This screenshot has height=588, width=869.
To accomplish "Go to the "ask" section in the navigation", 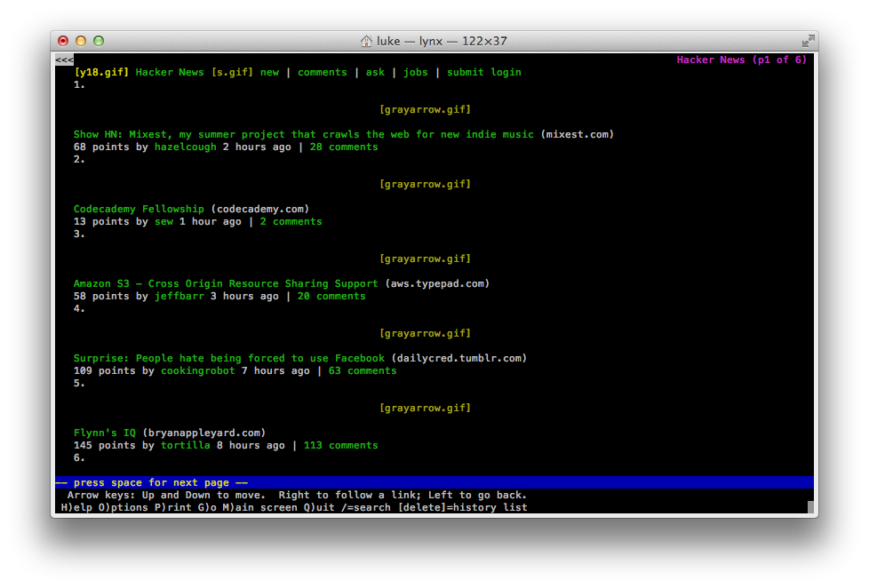I will coord(375,73).
